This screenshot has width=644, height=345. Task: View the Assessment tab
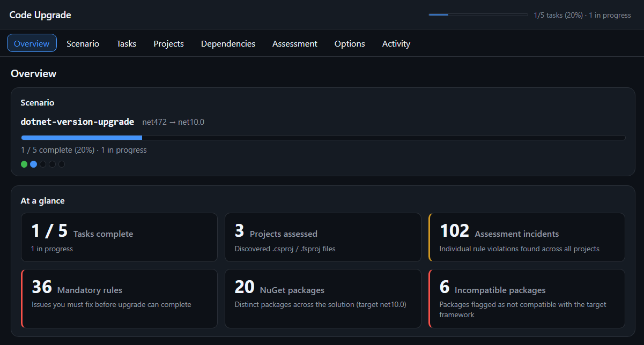(x=295, y=43)
